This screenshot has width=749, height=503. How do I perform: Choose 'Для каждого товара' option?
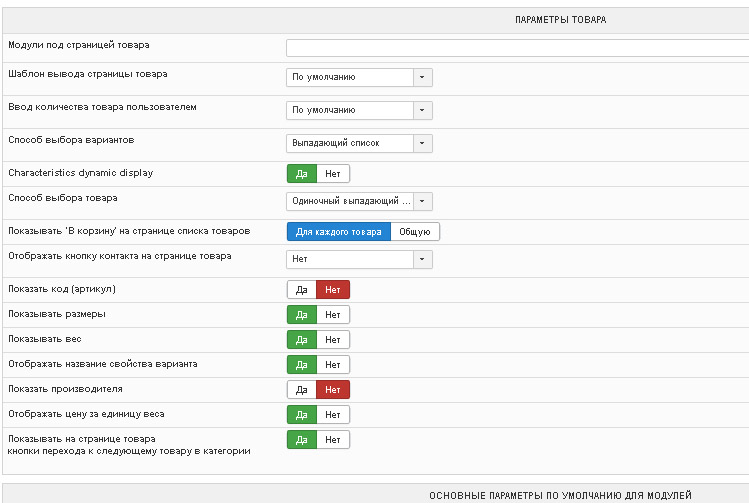(339, 232)
